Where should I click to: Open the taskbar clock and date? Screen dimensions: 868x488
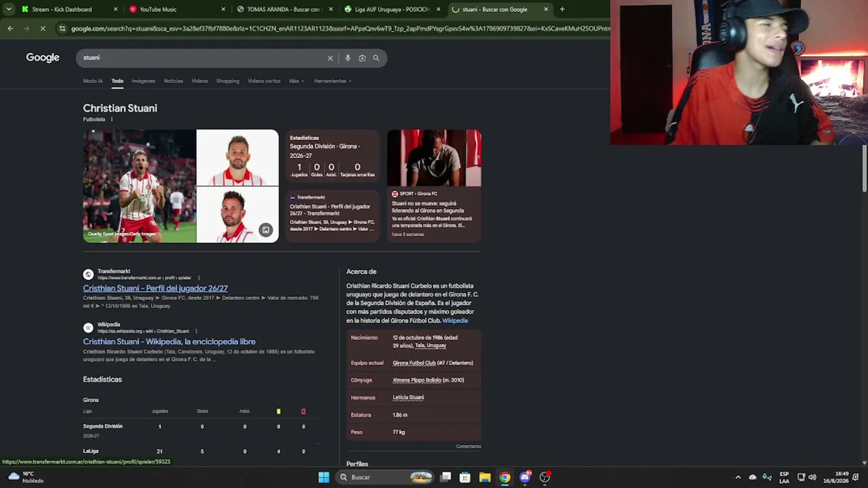(836, 477)
